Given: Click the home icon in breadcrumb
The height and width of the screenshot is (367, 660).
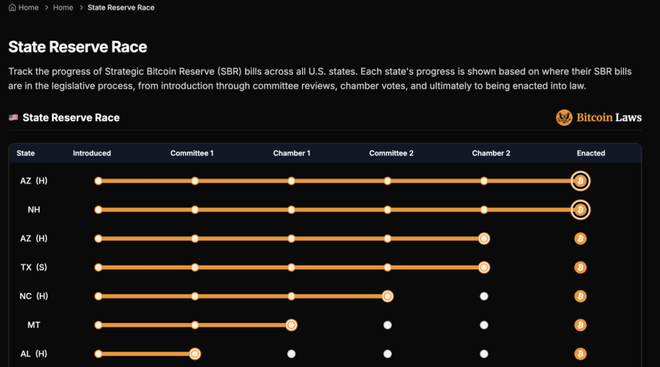Looking at the screenshot, I should click(x=12, y=8).
